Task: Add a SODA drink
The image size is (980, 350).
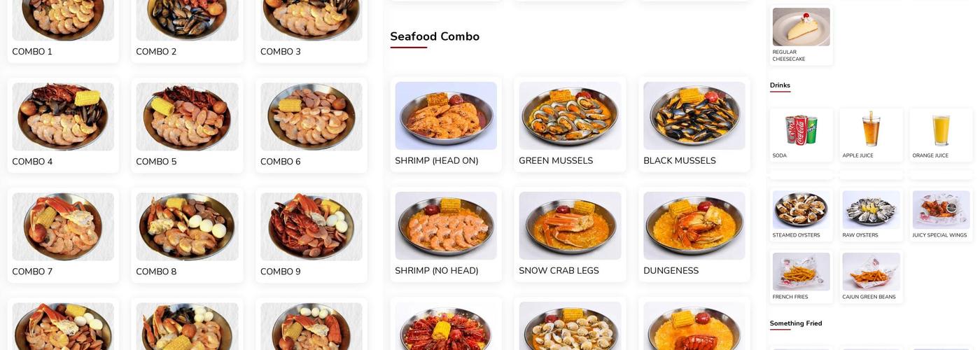Action: tap(801, 135)
